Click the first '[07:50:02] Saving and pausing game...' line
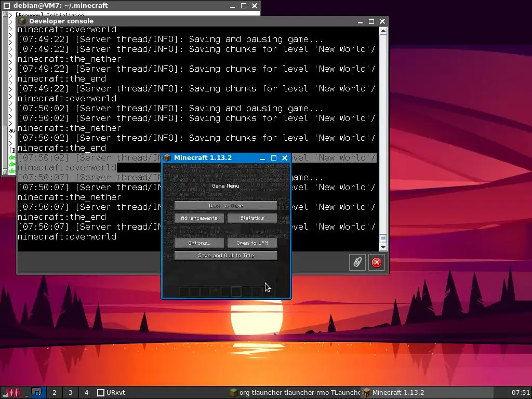 coord(170,109)
